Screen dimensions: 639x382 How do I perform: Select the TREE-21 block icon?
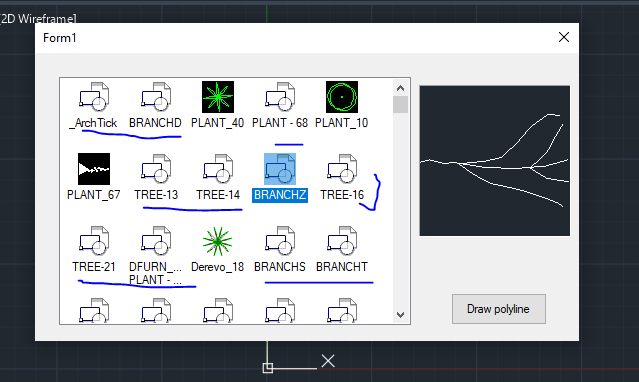94,241
